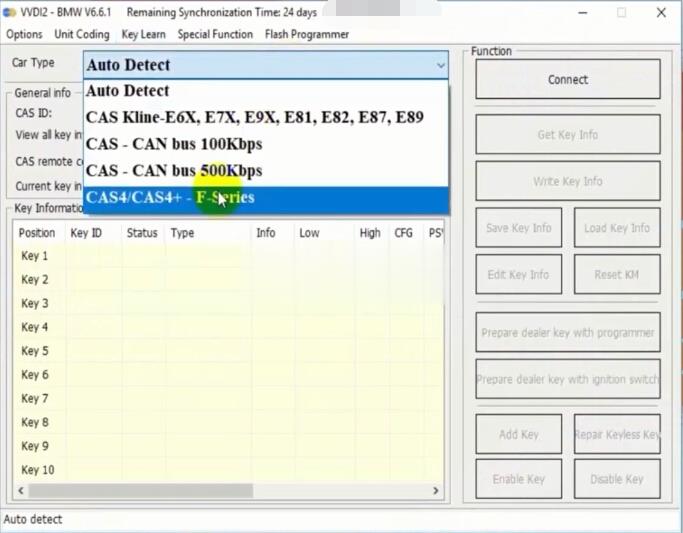Click the Position column header

(x=37, y=233)
